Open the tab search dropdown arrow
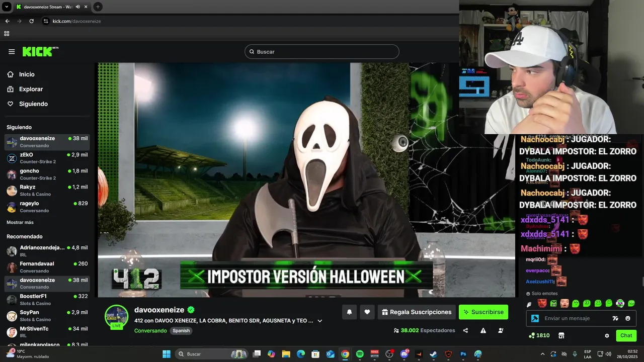This screenshot has width=644, height=362. pos(7,7)
